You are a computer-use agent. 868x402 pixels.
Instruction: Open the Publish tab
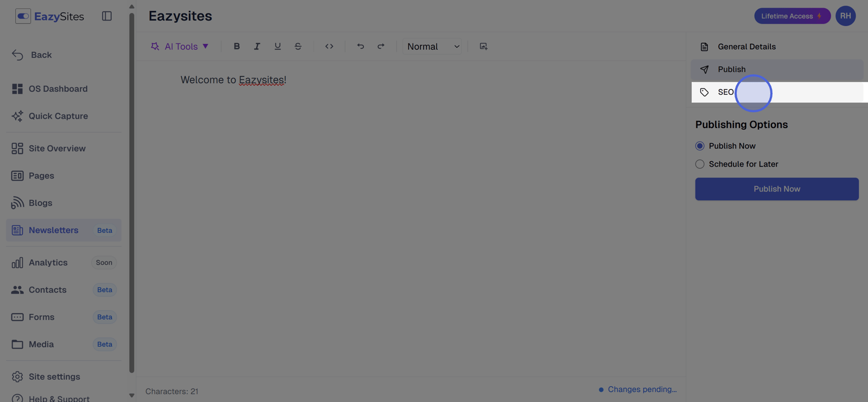point(777,69)
